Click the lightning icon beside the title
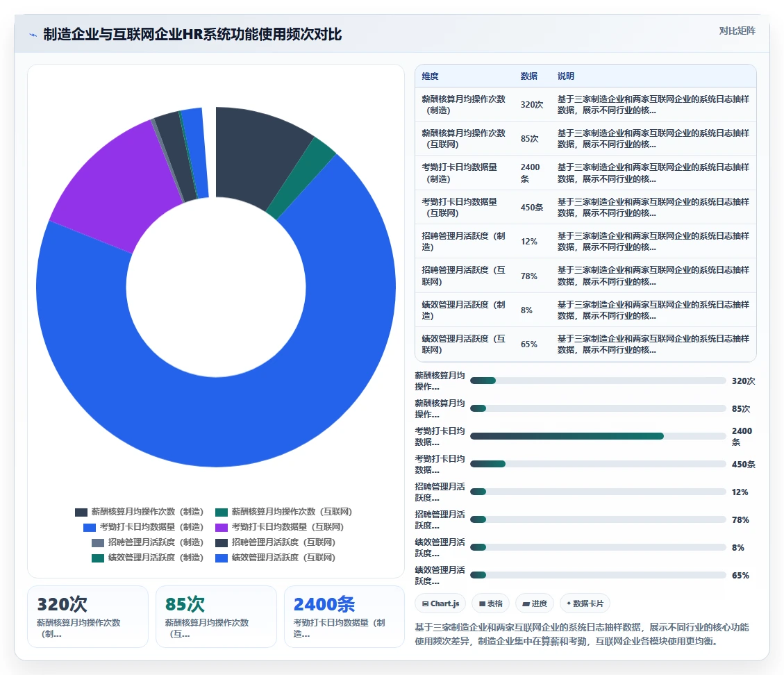 coord(33,35)
